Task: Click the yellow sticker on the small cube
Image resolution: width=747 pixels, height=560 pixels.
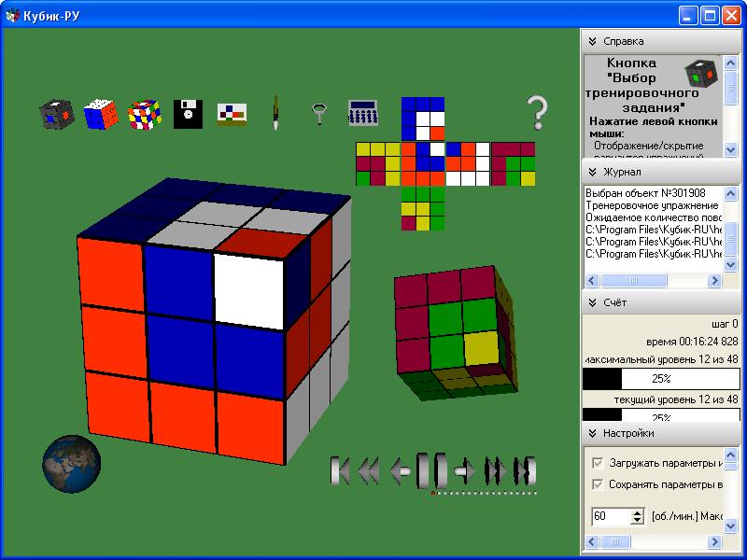Action: point(482,348)
